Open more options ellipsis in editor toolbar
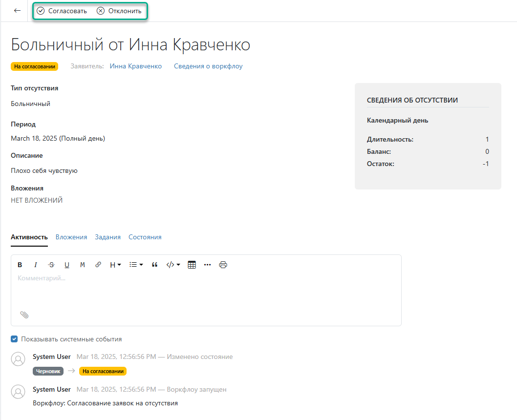 pyautogui.click(x=207, y=265)
